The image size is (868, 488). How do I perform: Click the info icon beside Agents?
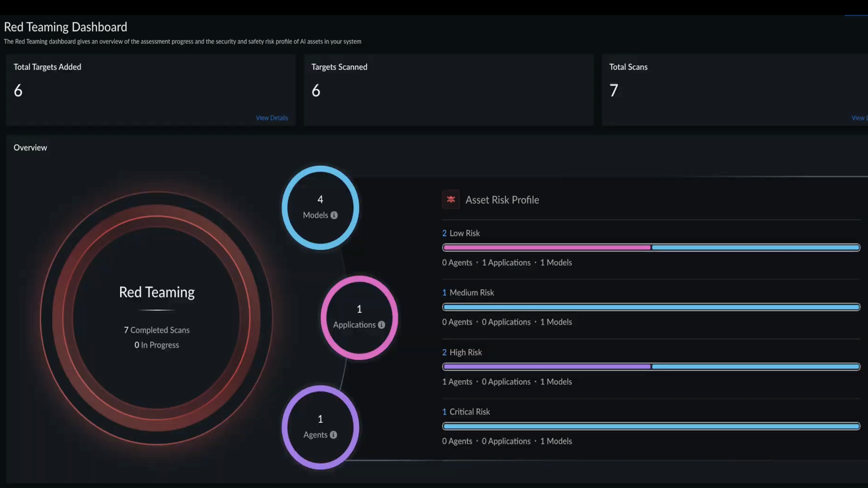333,435
